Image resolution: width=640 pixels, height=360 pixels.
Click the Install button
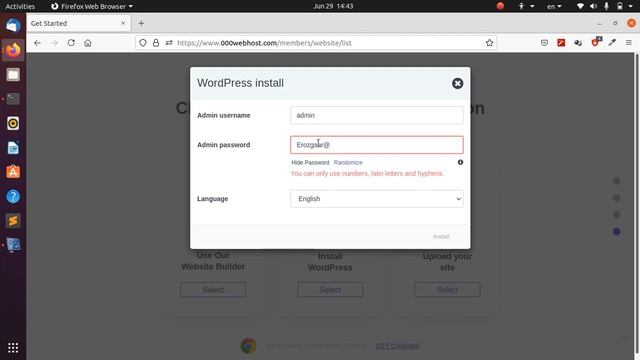click(x=441, y=236)
